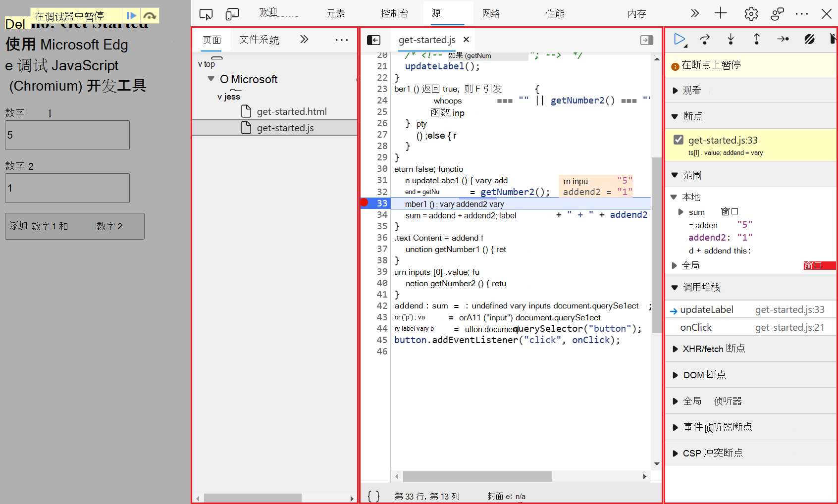Viewport: 838px width, 504px height.
Task: Select onClick call stack frame
Action: (750, 328)
